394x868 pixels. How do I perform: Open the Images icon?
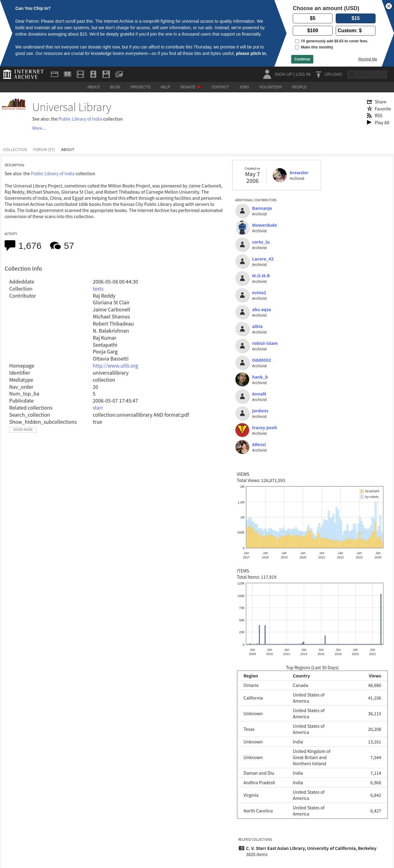tap(119, 74)
